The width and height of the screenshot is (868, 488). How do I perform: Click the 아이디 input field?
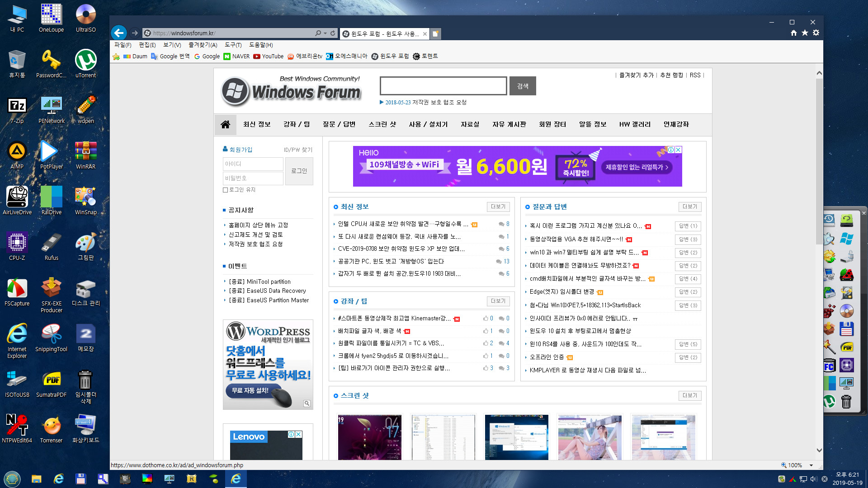click(x=253, y=164)
